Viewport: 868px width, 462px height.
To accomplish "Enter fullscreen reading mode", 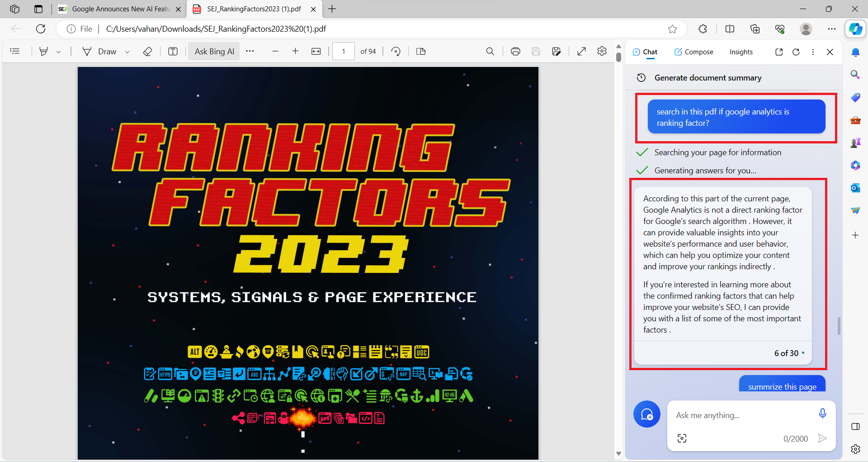I will point(581,51).
